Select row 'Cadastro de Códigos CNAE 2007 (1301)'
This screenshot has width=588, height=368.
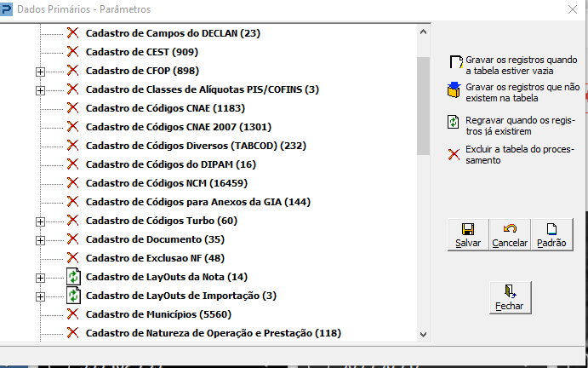coord(179,127)
